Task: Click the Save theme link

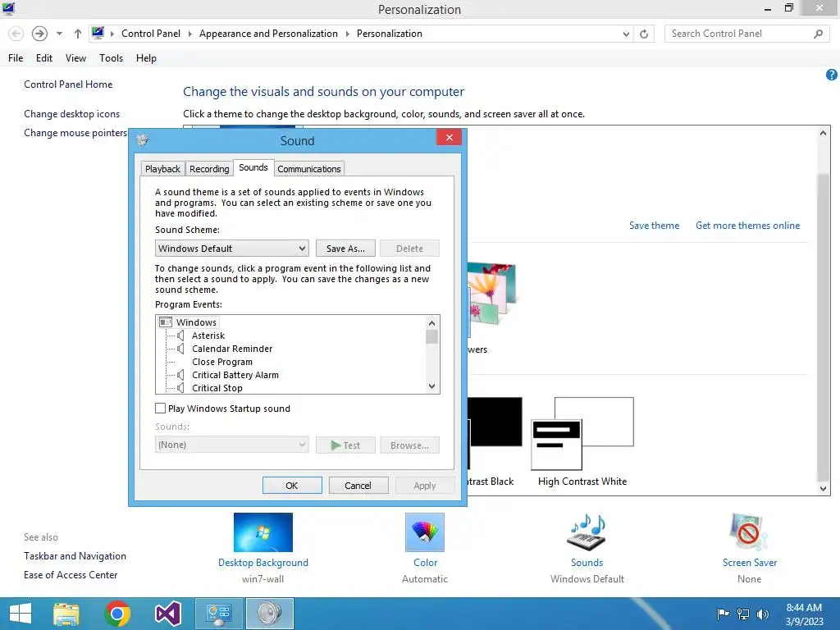Action: click(x=654, y=226)
